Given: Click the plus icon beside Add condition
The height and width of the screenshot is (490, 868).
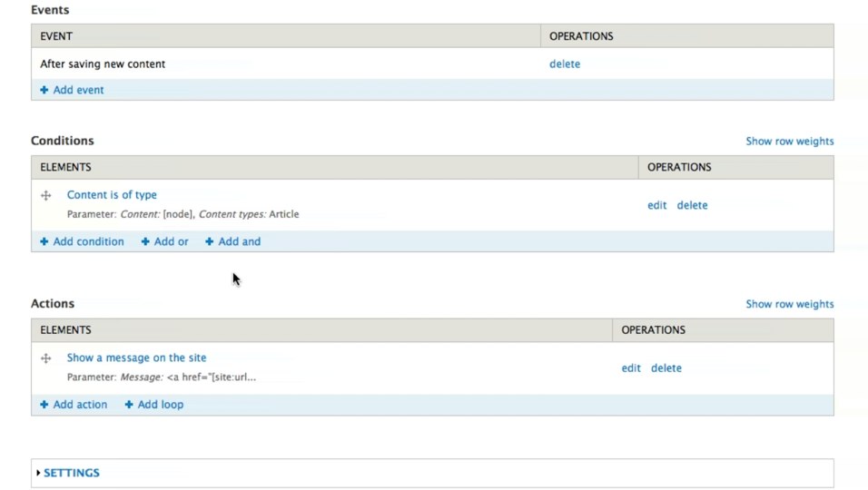Looking at the screenshot, I should click(x=44, y=241).
